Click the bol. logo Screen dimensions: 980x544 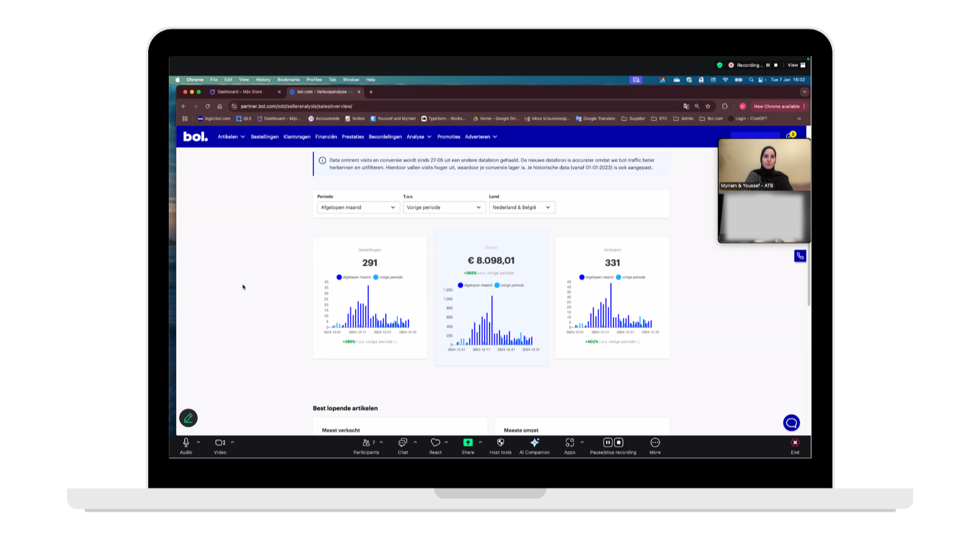pos(195,137)
